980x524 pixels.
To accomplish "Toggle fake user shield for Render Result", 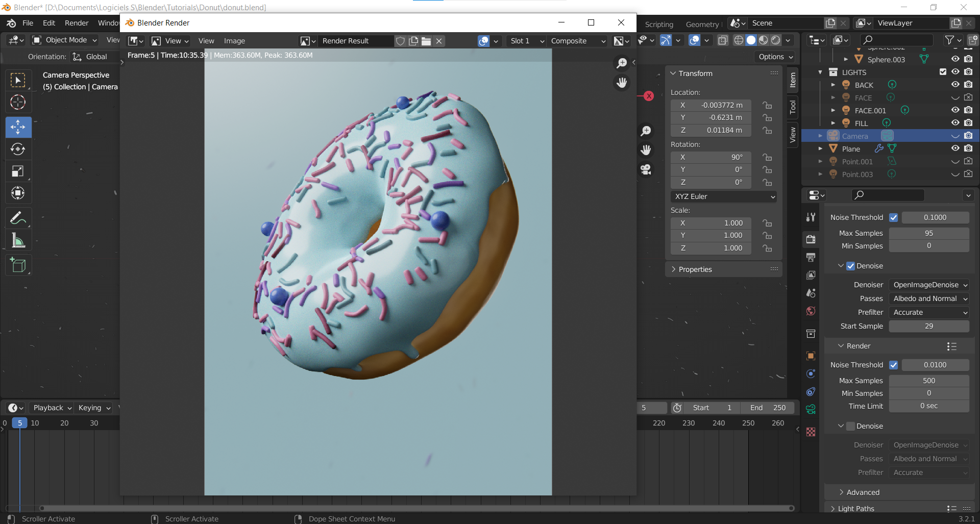I will click(401, 41).
